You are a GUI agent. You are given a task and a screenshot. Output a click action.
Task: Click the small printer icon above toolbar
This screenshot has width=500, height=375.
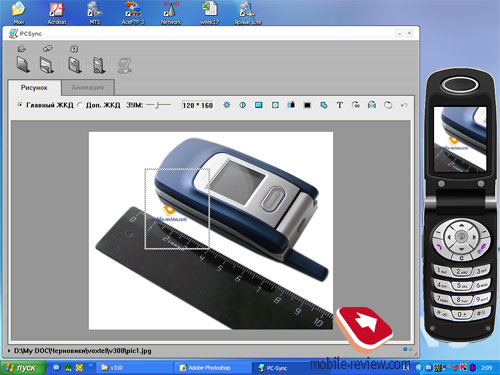click(22, 49)
